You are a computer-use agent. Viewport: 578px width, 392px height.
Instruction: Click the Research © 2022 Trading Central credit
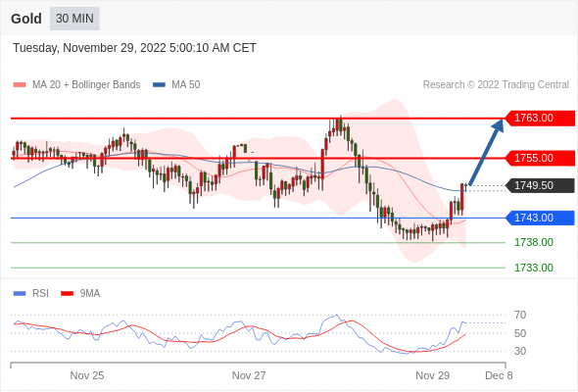pos(496,85)
